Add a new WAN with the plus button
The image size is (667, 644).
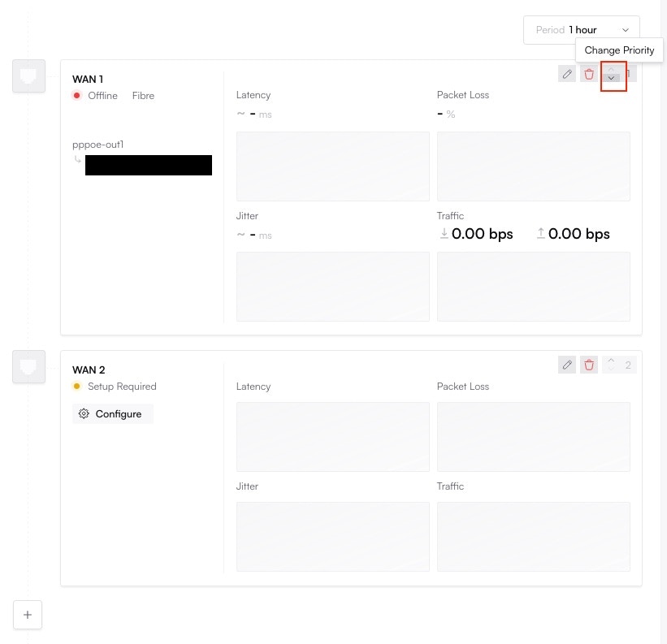[28, 615]
